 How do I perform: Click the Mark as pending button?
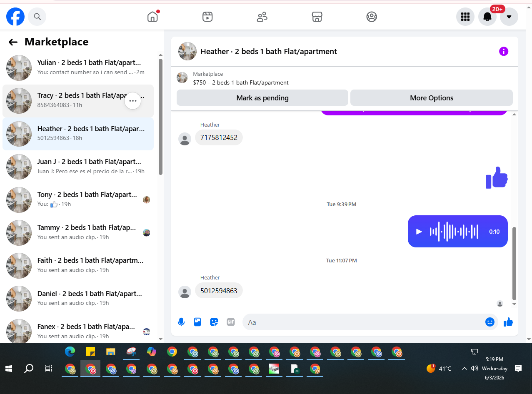(262, 98)
